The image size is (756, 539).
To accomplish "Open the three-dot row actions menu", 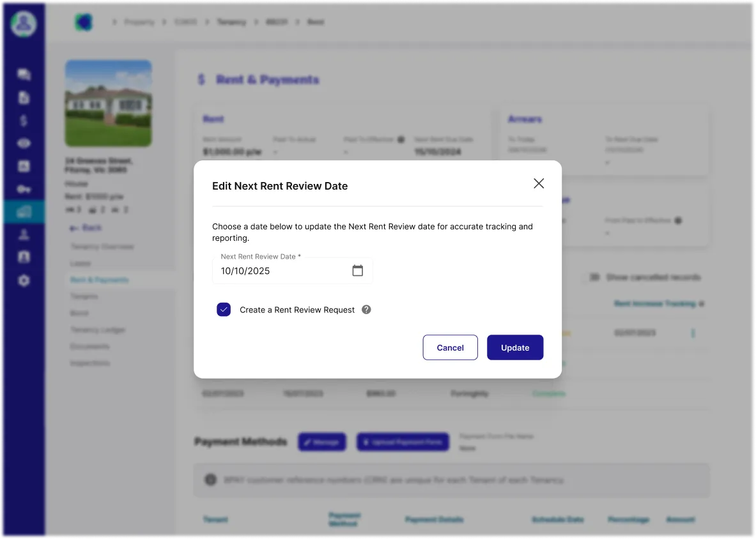I will click(693, 333).
